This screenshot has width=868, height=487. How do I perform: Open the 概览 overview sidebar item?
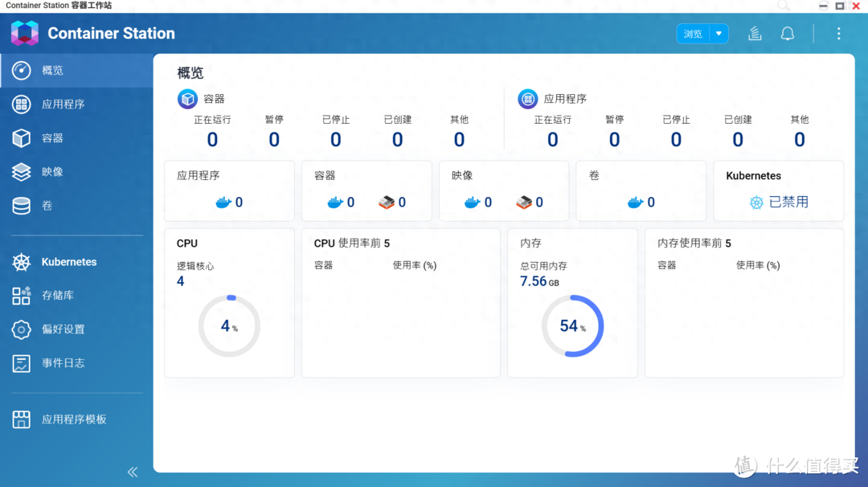coord(76,70)
